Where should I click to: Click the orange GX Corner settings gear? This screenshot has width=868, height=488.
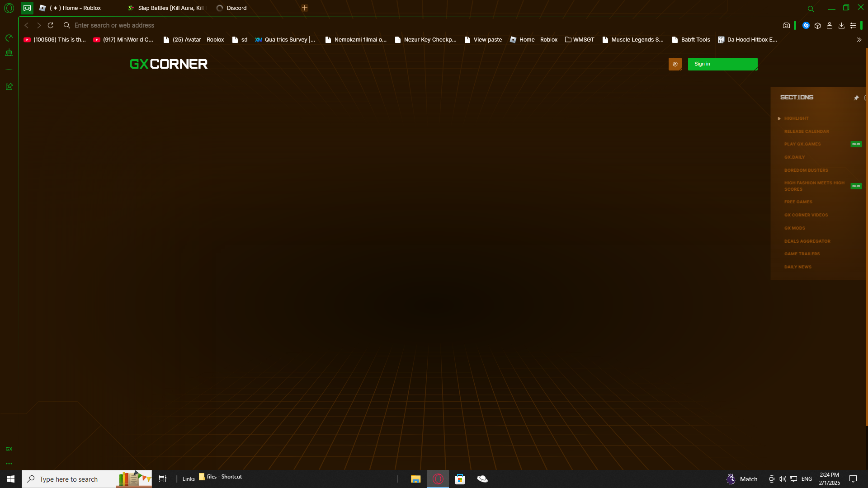point(675,64)
